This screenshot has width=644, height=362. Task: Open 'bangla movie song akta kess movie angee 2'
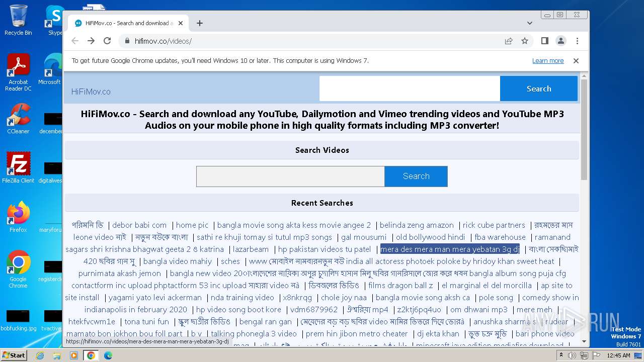coord(294,225)
